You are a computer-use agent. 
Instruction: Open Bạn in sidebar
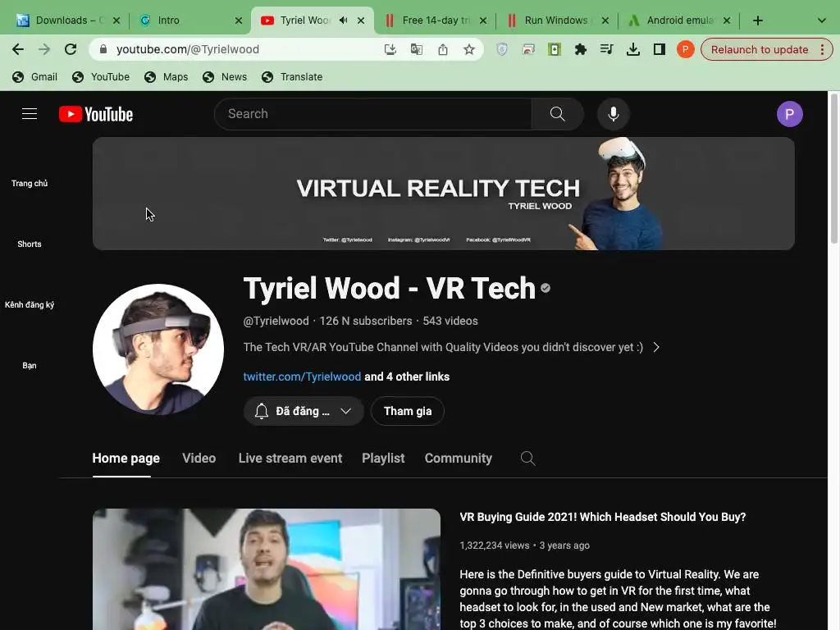tap(30, 365)
